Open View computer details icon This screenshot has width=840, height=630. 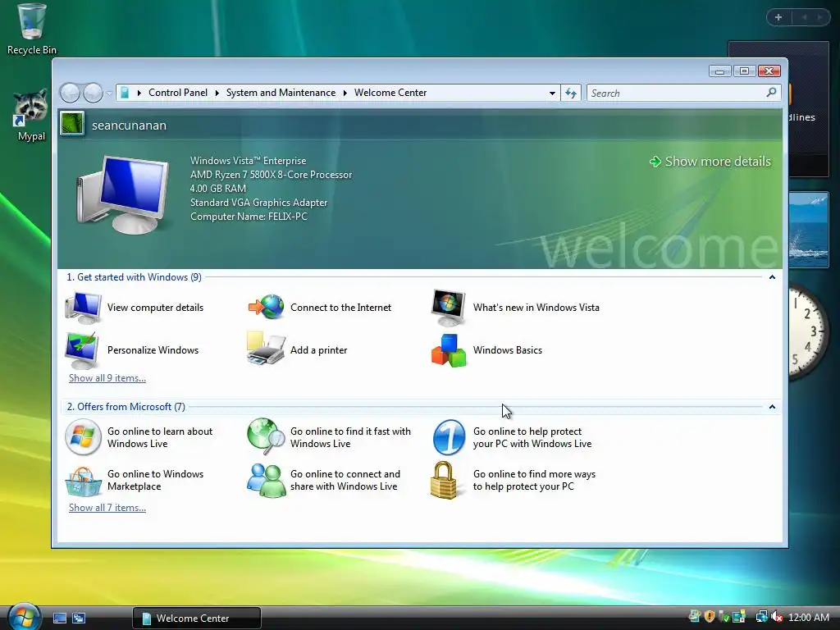pyautogui.click(x=83, y=308)
